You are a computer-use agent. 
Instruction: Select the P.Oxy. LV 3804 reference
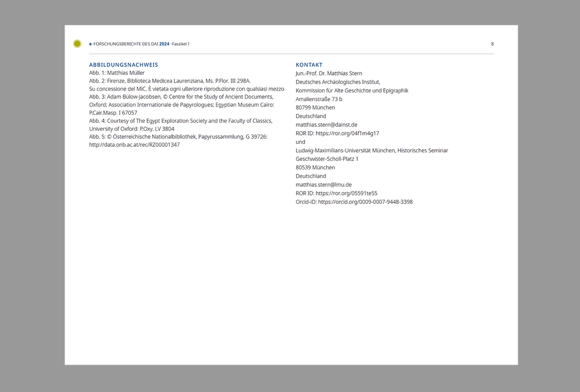156,128
